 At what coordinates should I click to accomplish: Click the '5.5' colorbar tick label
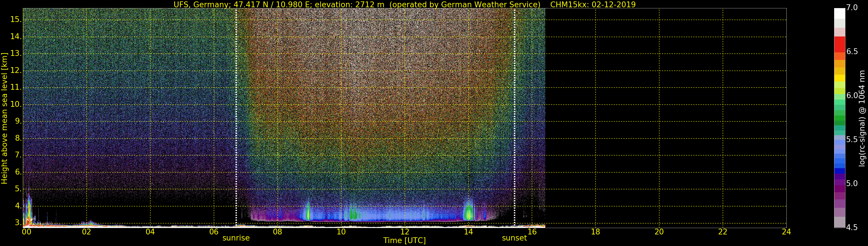852,139
